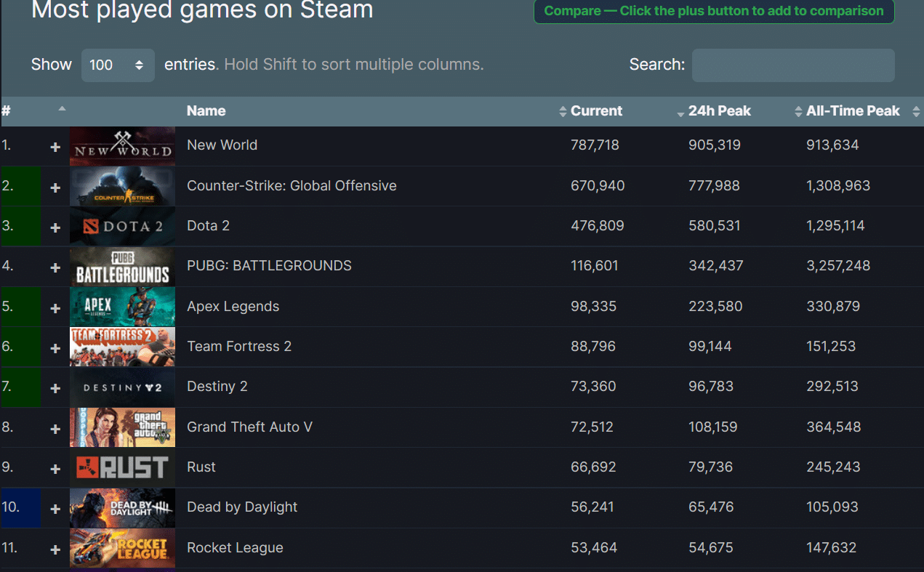Open the Dota 2 game thumbnail
The image size is (924, 572).
tap(122, 226)
